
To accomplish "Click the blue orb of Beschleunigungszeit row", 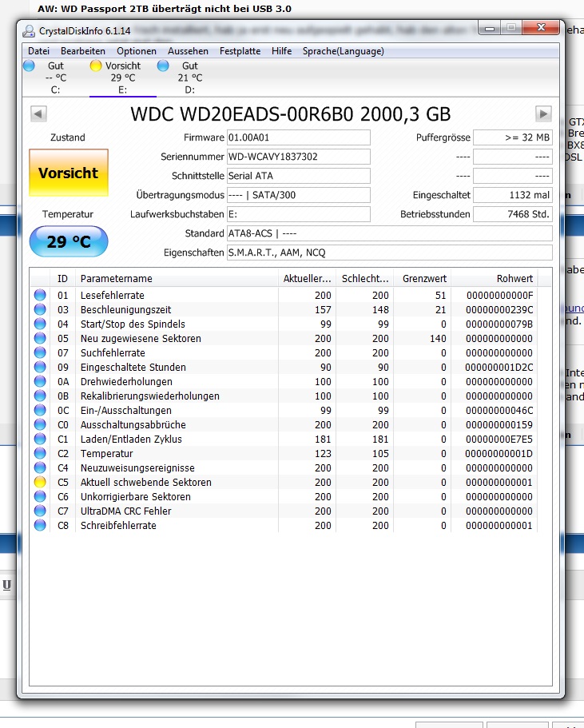I will pyautogui.click(x=40, y=309).
